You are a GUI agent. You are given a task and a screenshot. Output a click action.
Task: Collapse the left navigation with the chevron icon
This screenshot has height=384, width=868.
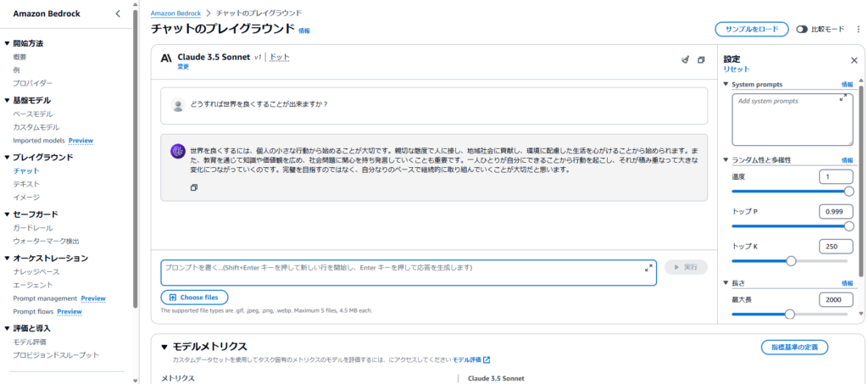(118, 14)
